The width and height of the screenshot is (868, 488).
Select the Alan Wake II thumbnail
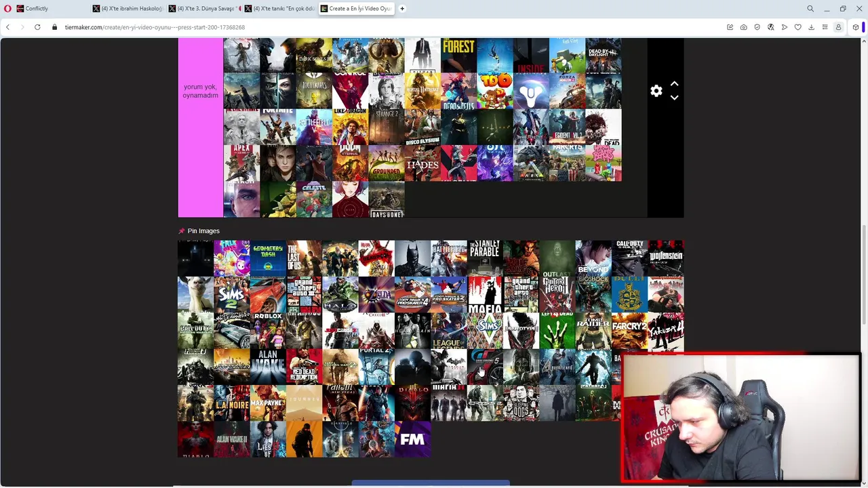232,439
